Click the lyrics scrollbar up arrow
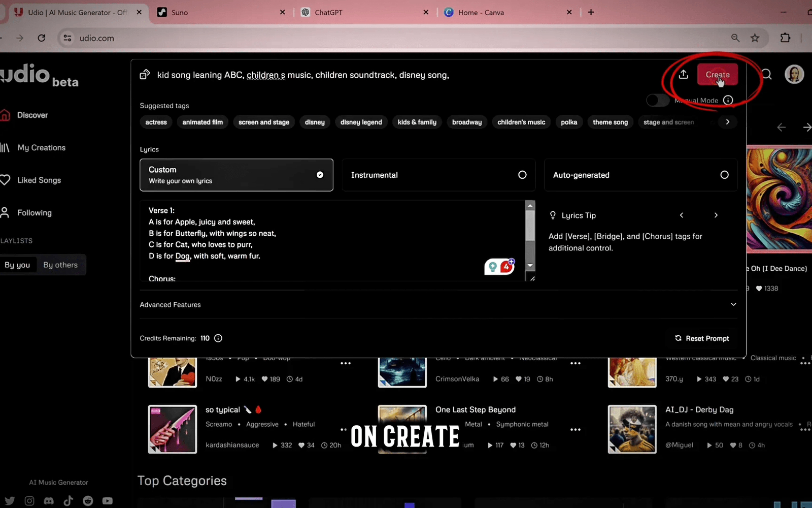 pyautogui.click(x=530, y=205)
